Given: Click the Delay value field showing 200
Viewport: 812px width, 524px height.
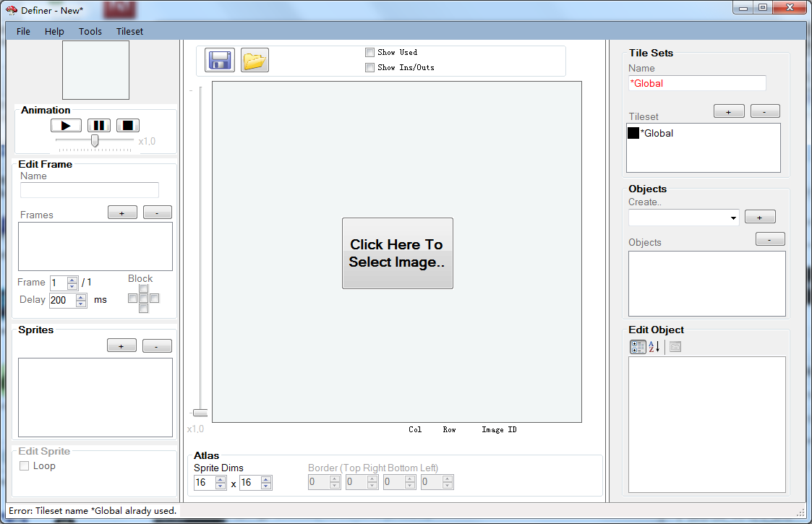Looking at the screenshot, I should pos(63,301).
